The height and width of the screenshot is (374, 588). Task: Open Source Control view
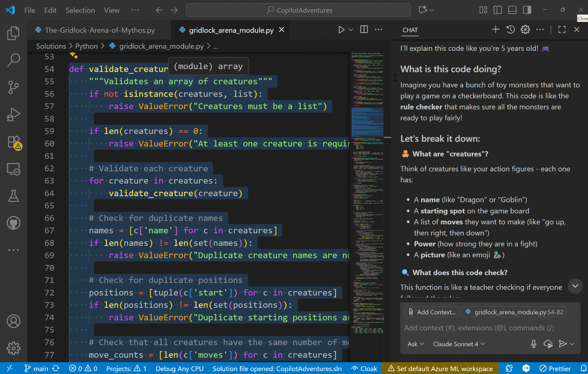coord(14,87)
